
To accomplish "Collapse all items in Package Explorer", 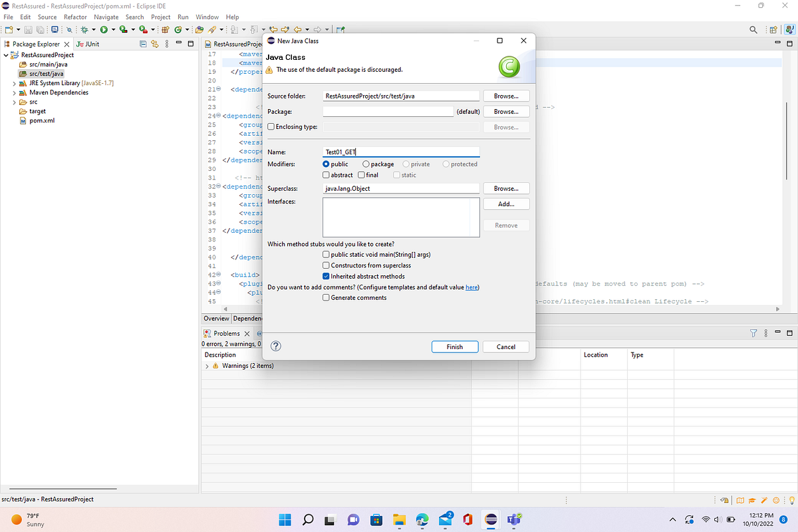I will (x=143, y=44).
